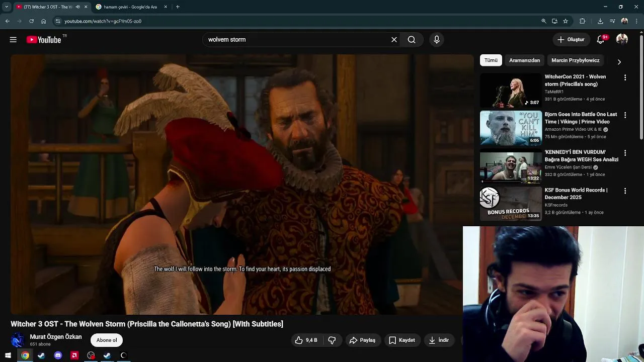The image size is (644, 362).
Task: Click the Oluştur create button
Action: [571, 40]
